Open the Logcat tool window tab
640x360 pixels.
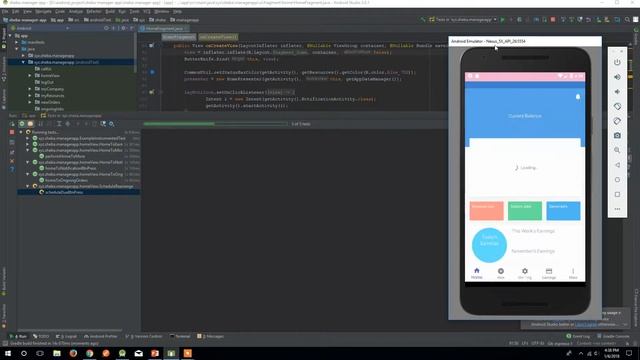pos(67,336)
